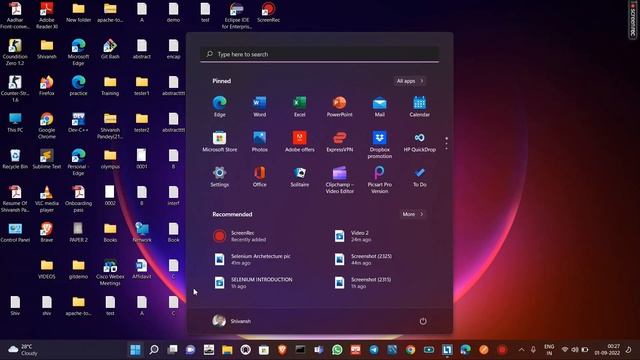This screenshot has height=360, width=640.
Task: Select the Cisco Webex Meetings desktop icon
Action: tap(110, 272)
